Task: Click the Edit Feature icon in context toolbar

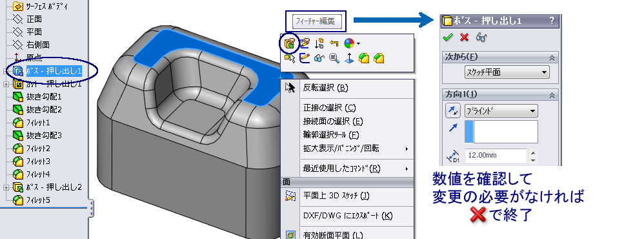Action: click(290, 43)
